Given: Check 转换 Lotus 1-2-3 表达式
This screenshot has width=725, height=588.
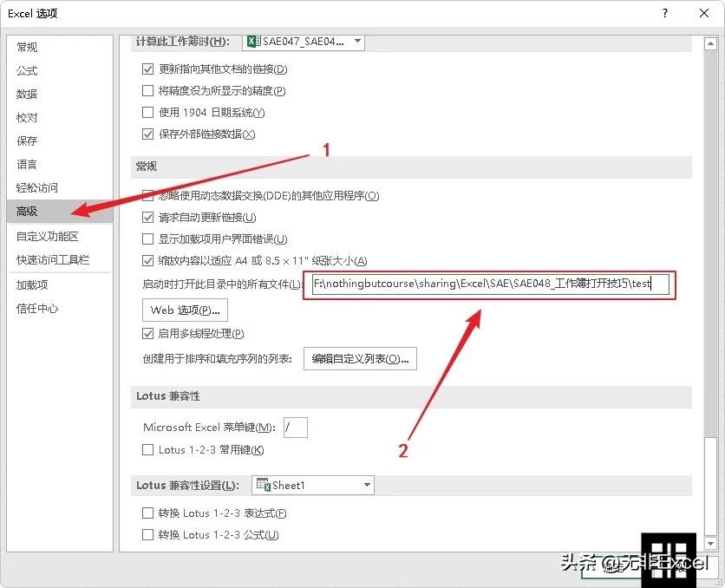Looking at the screenshot, I should click(x=147, y=513).
